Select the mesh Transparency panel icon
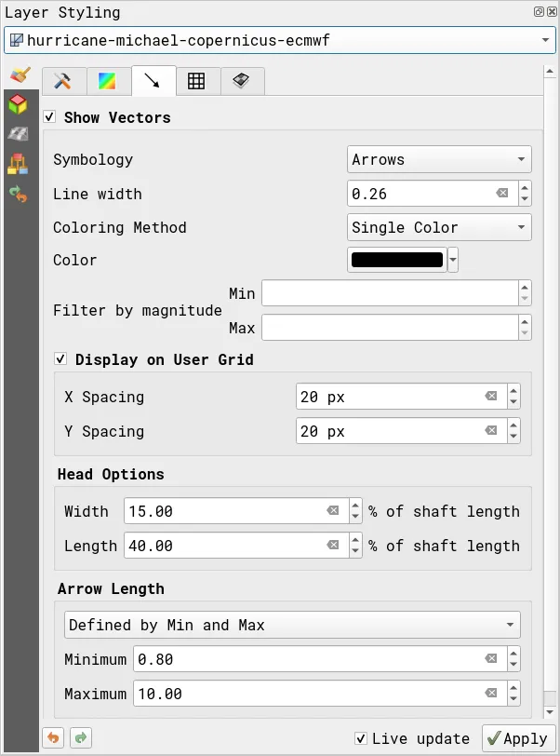 [20, 133]
